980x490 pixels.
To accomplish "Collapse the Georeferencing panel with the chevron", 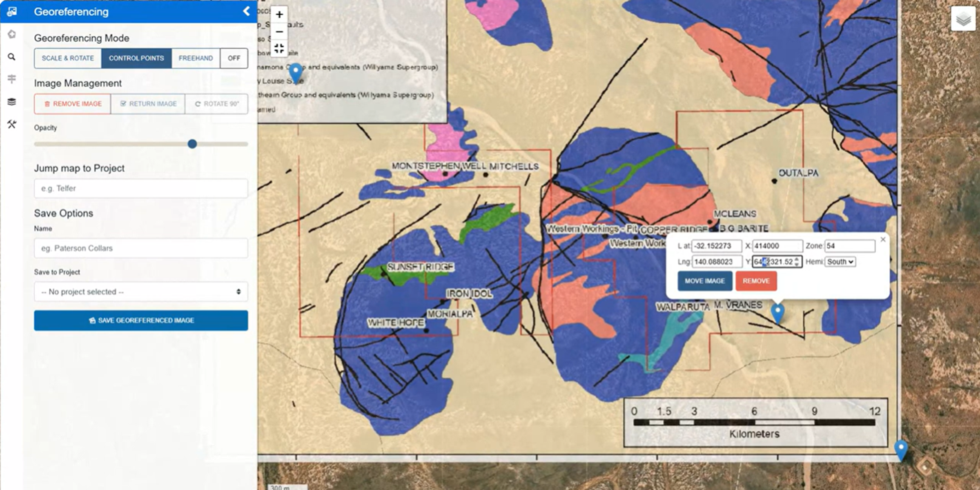I will pos(246,11).
